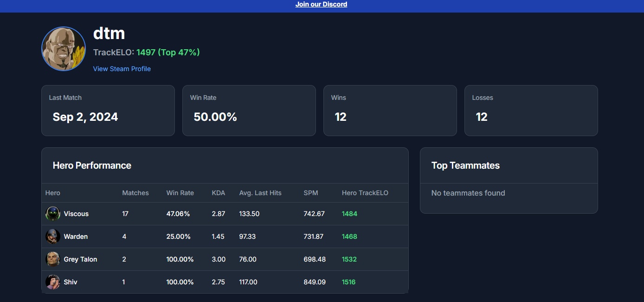Click the Viscous hero icon

pos(53,214)
